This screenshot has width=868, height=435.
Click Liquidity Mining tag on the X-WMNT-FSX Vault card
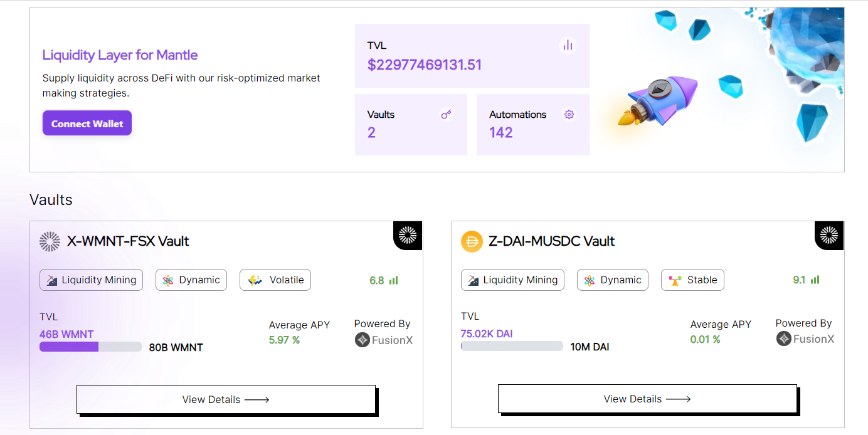(92, 280)
